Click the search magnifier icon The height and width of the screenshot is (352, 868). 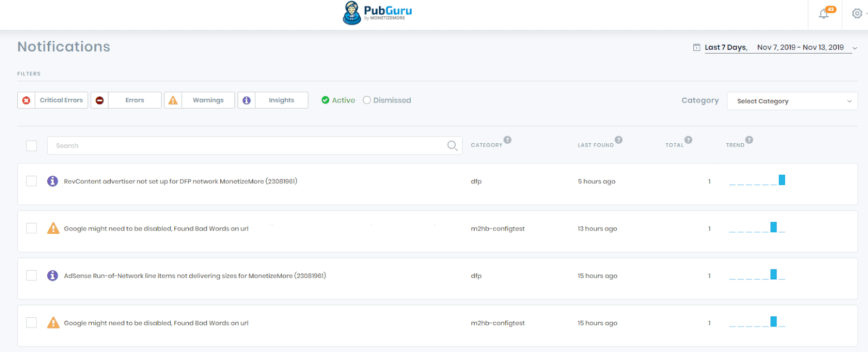click(452, 145)
